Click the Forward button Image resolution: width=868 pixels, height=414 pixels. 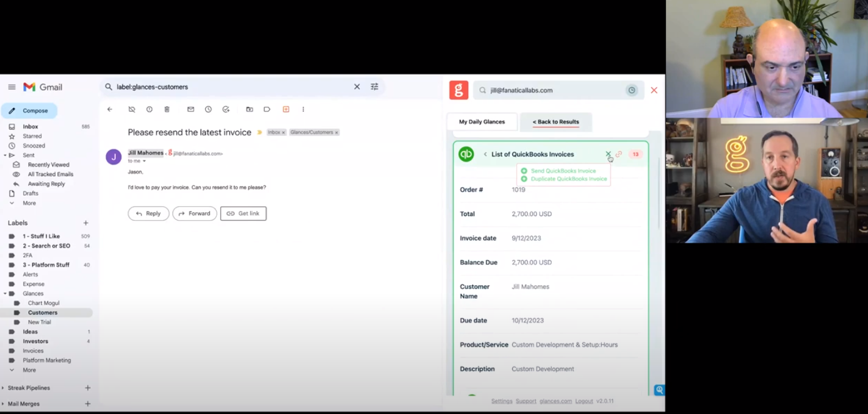(x=195, y=213)
